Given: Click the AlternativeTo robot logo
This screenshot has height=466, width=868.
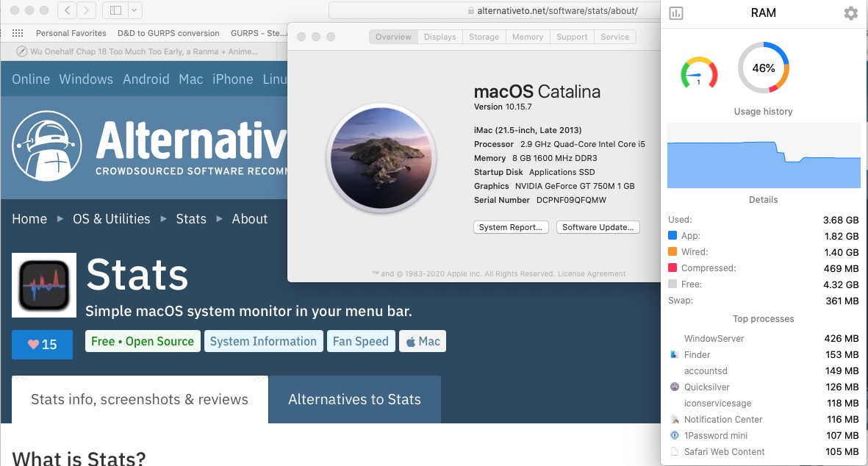Looking at the screenshot, I should (47, 146).
